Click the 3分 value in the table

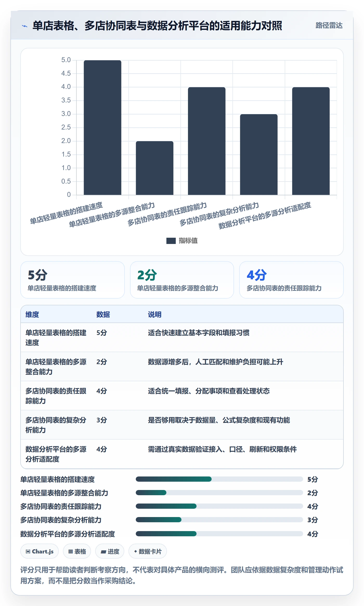(x=102, y=420)
